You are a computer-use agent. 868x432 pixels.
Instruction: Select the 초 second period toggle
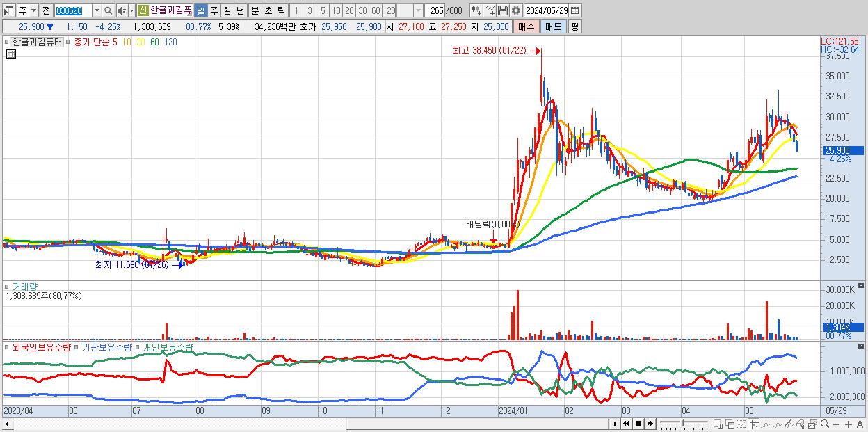pos(267,10)
